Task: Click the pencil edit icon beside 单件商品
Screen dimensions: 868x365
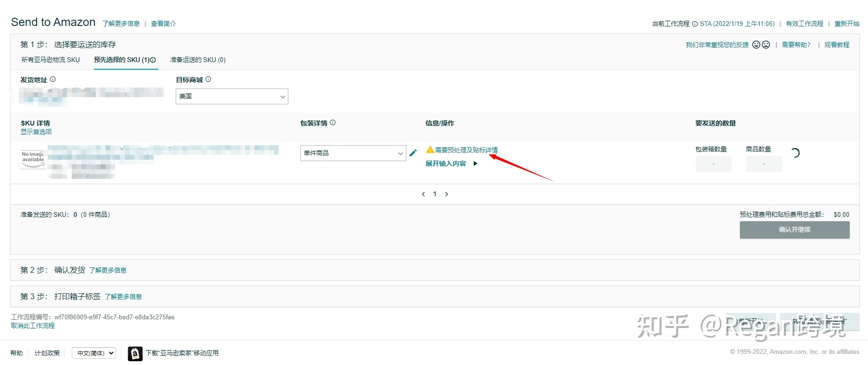Action: [413, 153]
